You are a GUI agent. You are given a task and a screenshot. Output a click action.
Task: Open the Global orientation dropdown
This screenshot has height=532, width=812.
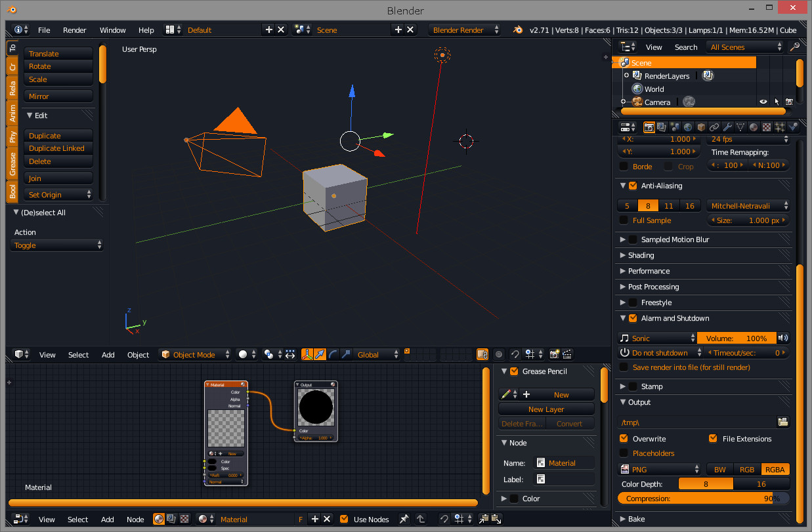click(376, 354)
